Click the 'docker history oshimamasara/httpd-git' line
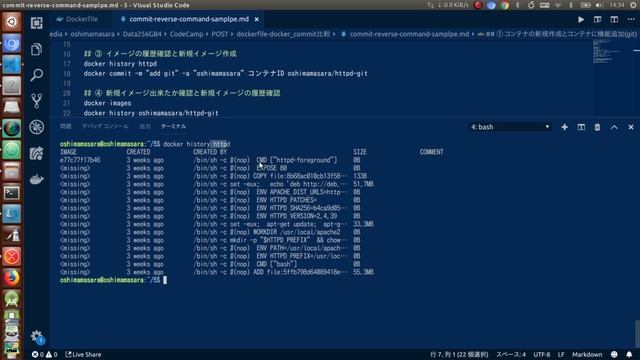 click(151, 113)
